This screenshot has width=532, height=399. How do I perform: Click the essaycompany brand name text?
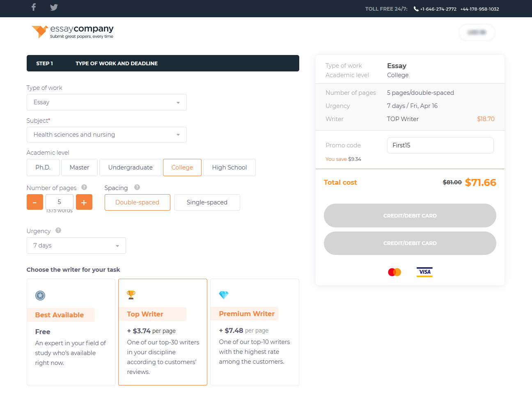pos(82,29)
